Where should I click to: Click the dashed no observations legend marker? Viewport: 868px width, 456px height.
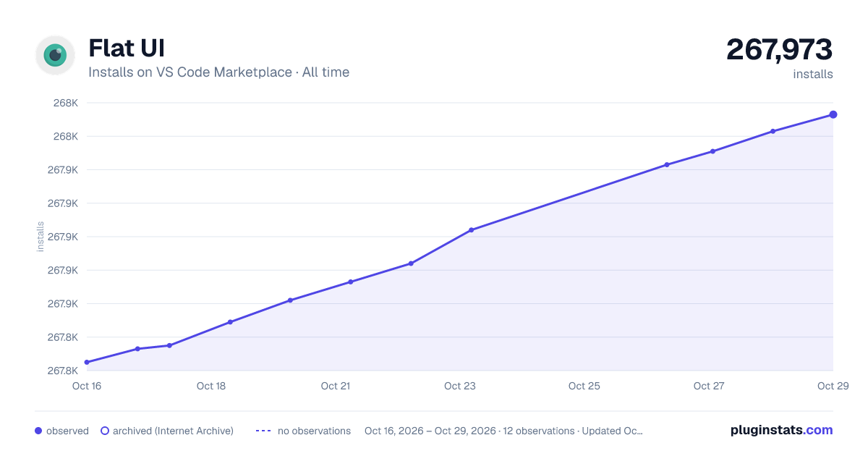point(263,431)
